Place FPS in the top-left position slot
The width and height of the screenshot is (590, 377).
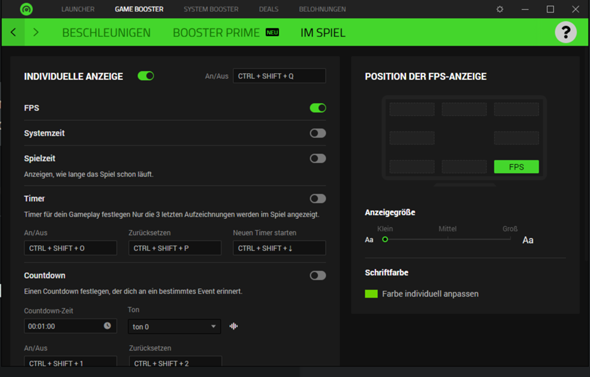point(412,109)
